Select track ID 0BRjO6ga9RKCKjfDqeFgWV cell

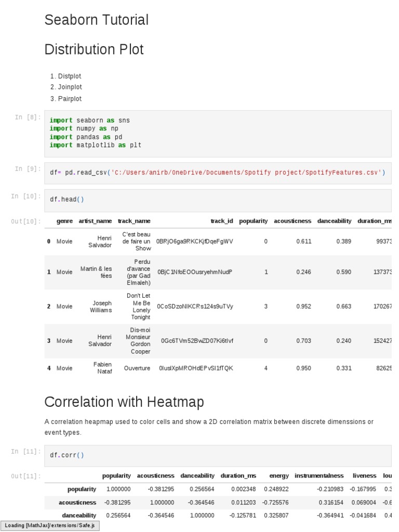pos(195,242)
